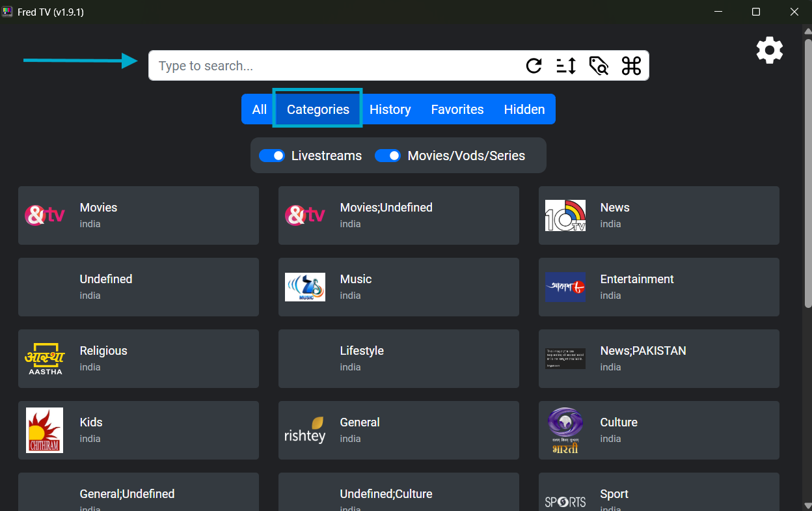Click the Zing music logo on Music card

305,287
